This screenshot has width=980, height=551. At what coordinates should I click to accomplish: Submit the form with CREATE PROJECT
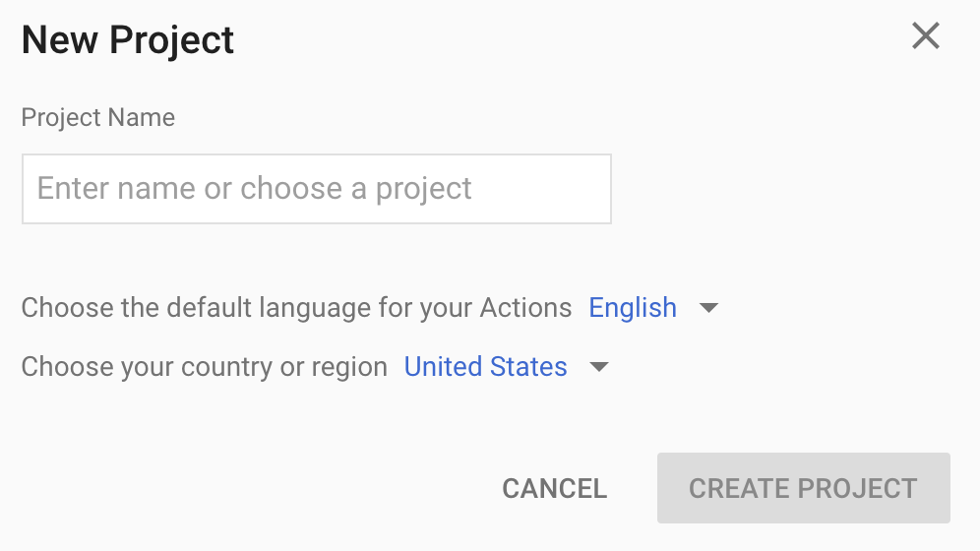(803, 488)
